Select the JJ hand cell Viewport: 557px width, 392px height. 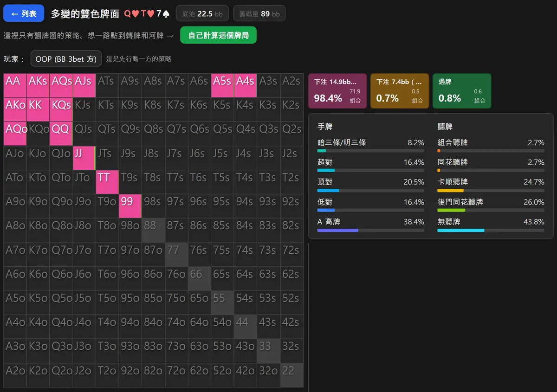[x=84, y=158]
